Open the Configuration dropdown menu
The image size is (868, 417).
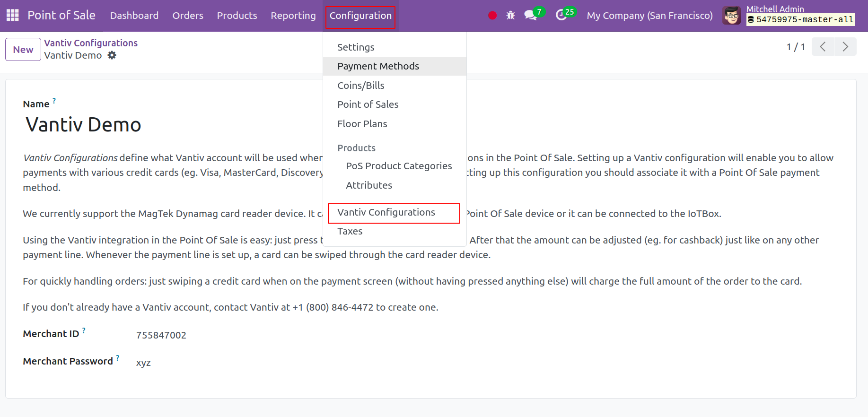(x=360, y=16)
